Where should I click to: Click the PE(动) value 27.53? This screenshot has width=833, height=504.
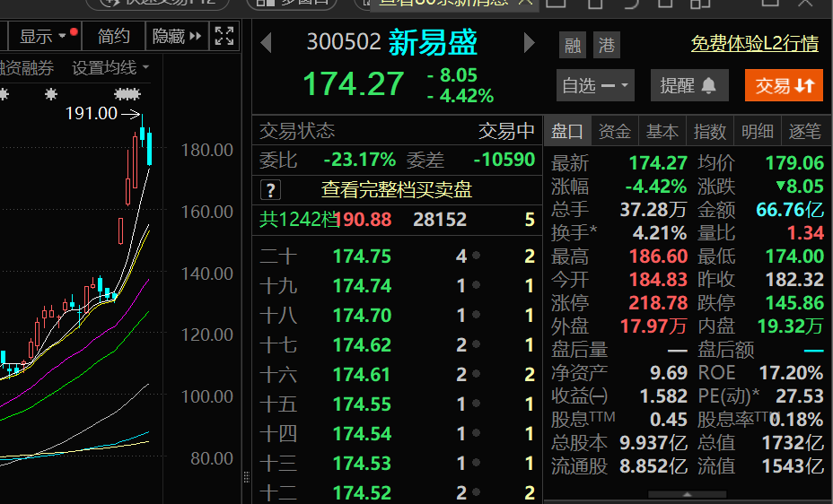tap(800, 396)
